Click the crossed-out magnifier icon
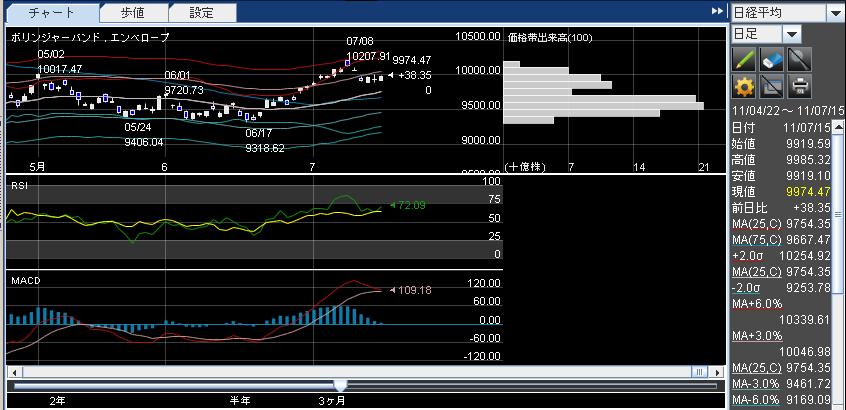This screenshot has height=410, width=846. [x=798, y=59]
